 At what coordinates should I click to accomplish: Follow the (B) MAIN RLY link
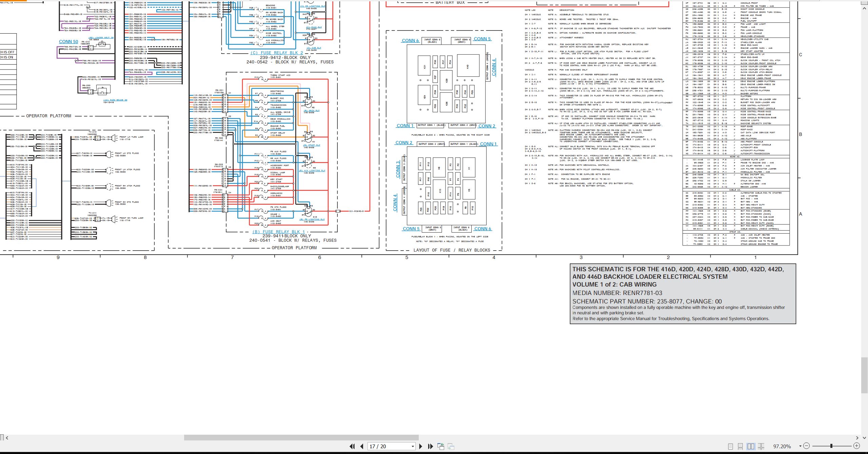point(311,111)
